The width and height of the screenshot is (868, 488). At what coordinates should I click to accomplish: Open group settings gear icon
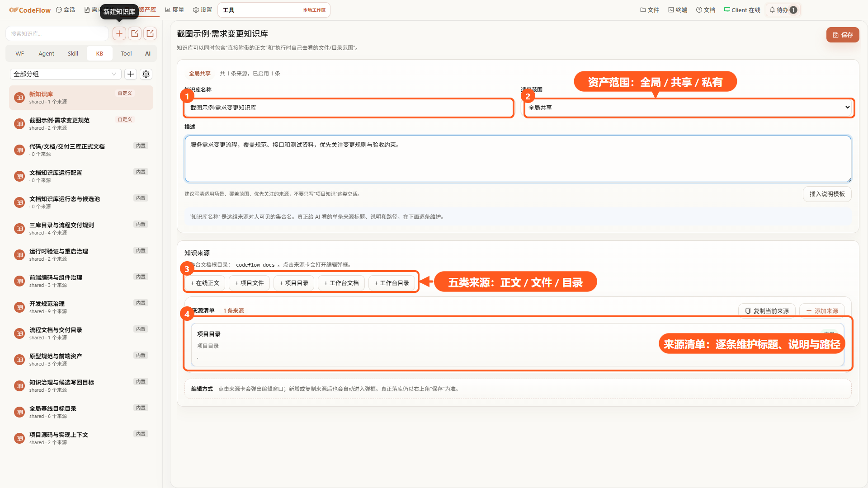(x=146, y=74)
